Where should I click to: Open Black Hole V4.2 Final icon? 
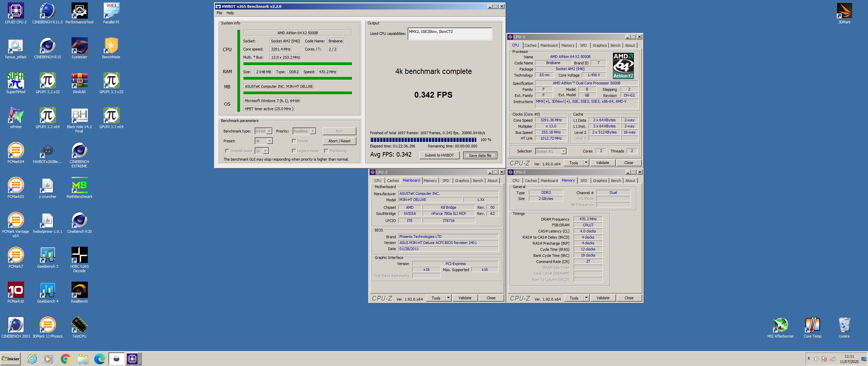79,120
